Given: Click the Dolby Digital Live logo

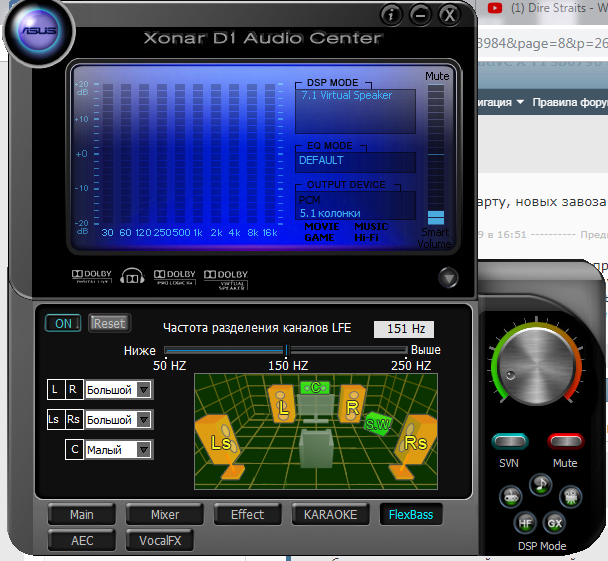Looking at the screenshot, I should point(92,276).
